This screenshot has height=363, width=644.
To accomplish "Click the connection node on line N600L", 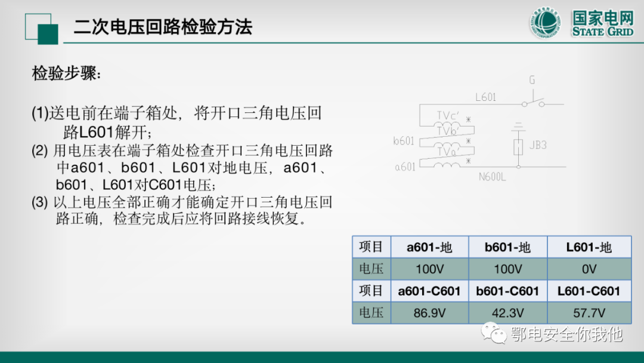I will click(518, 167).
